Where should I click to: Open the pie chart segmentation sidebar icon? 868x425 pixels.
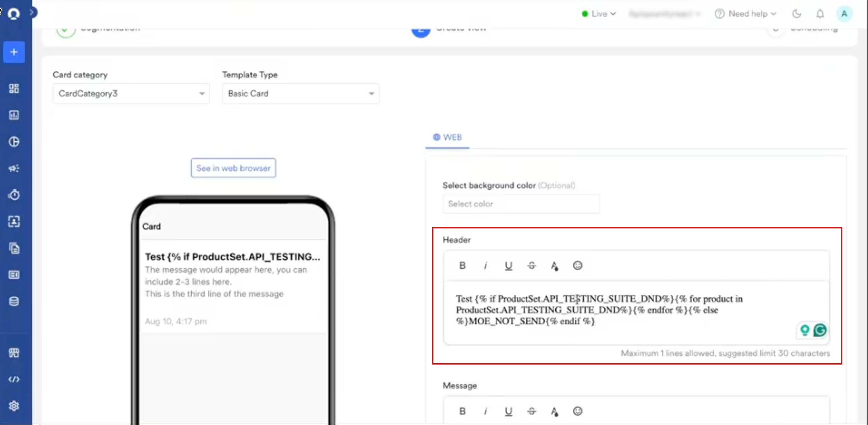[14, 142]
